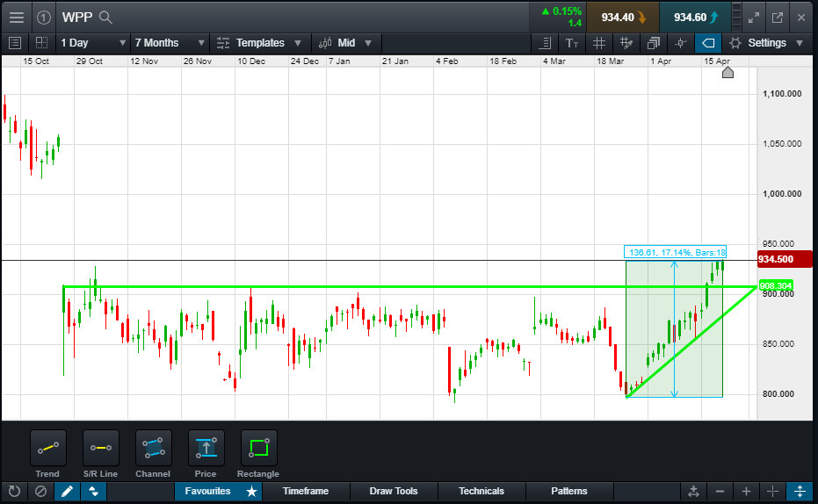Switch to the Draw Tools tab
The image size is (818, 504).
[394, 491]
